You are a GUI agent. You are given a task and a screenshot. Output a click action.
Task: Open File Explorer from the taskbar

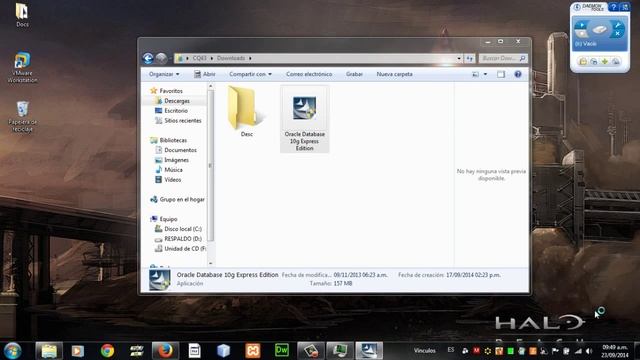coord(49,351)
